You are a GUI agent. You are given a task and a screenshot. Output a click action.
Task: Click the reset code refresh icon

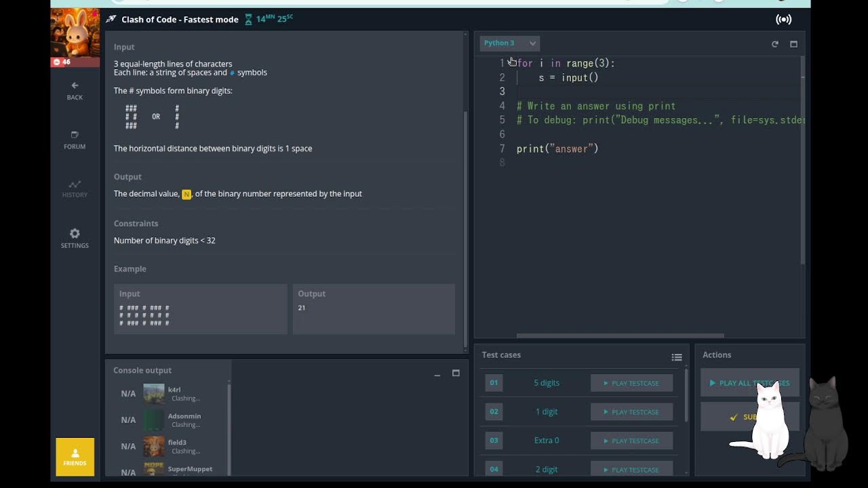pos(775,44)
